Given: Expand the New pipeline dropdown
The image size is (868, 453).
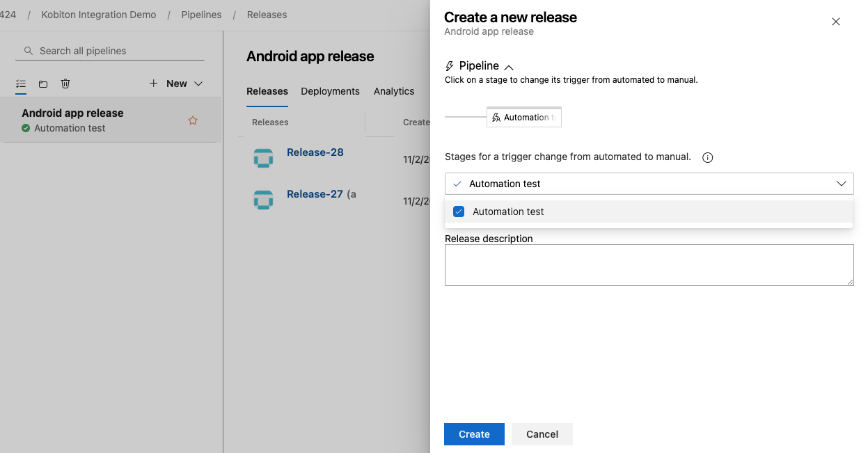Looking at the screenshot, I should coord(198,84).
